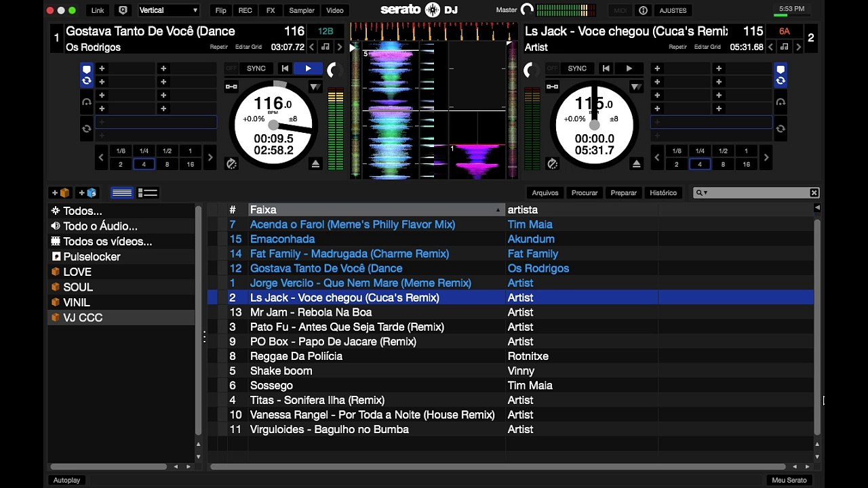Switch library to album art list view
This screenshot has width=868, height=488.
click(x=148, y=192)
